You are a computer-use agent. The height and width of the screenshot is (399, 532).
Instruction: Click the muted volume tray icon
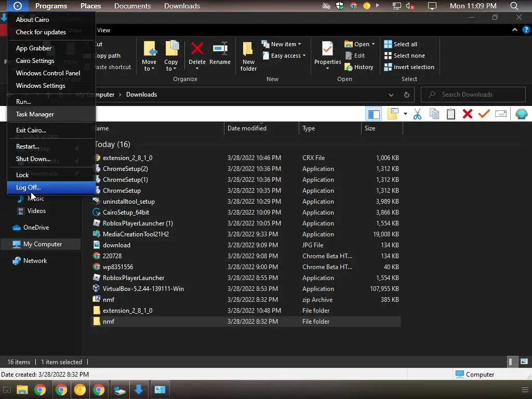[x=410, y=6]
